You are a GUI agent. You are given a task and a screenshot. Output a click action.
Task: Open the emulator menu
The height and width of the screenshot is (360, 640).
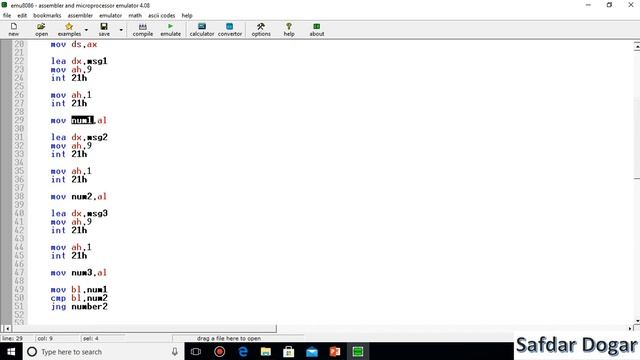111,16
